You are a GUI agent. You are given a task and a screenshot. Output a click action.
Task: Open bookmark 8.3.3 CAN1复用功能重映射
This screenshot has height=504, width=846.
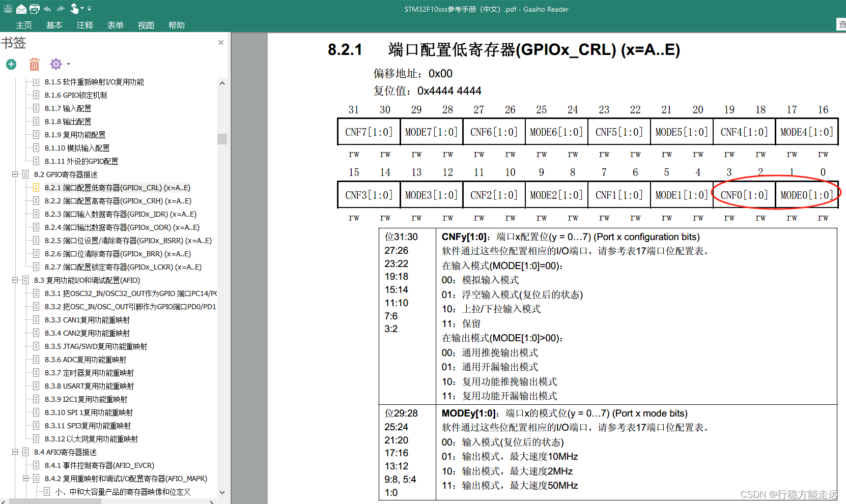click(87, 320)
